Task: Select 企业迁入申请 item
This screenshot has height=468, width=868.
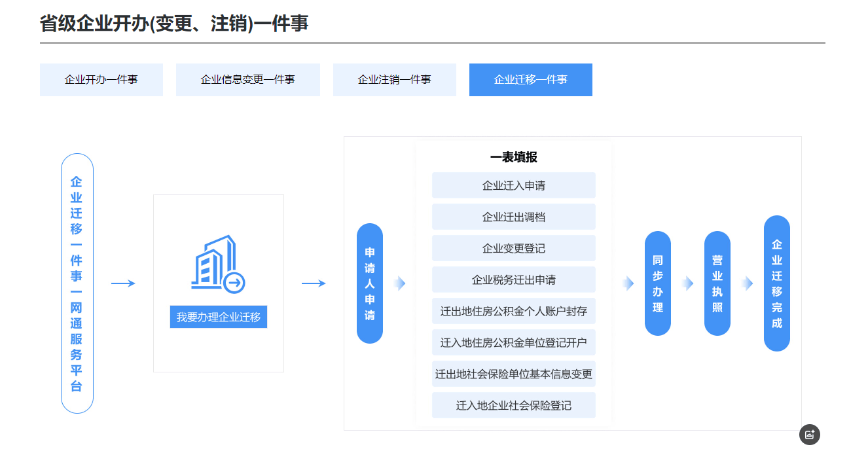Action: pos(514,185)
